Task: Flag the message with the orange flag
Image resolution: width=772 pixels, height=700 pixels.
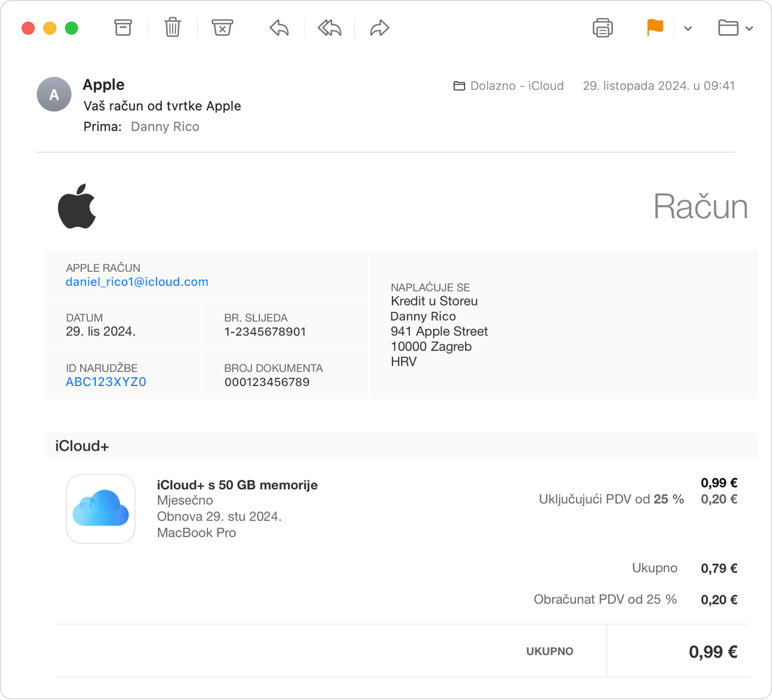Action: coord(655,27)
